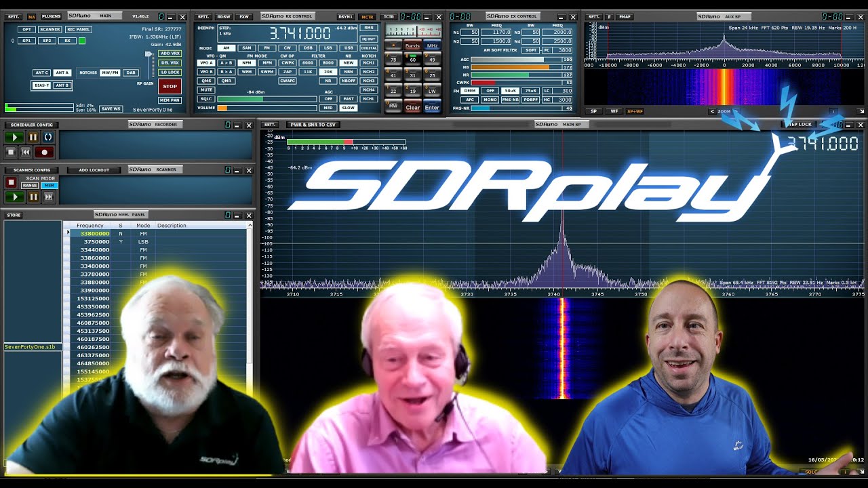Open the PLUGINS menu in Main window

coord(52,16)
